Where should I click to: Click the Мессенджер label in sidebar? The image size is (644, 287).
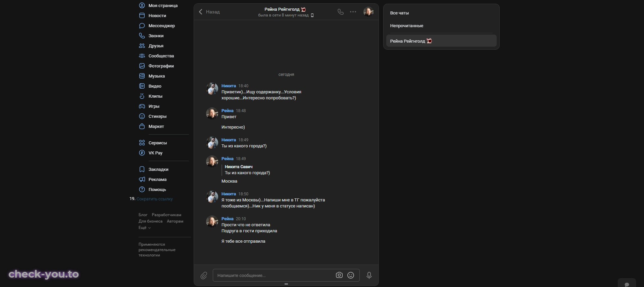[162, 26]
